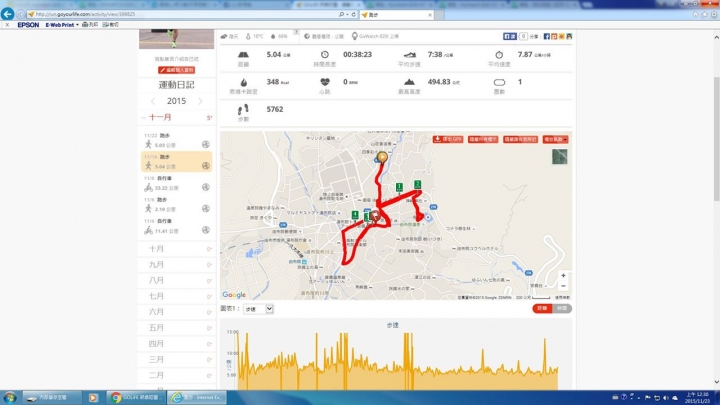Click green kilometer 2 marker on map
Viewport: 720px width, 405px height.
point(417,185)
